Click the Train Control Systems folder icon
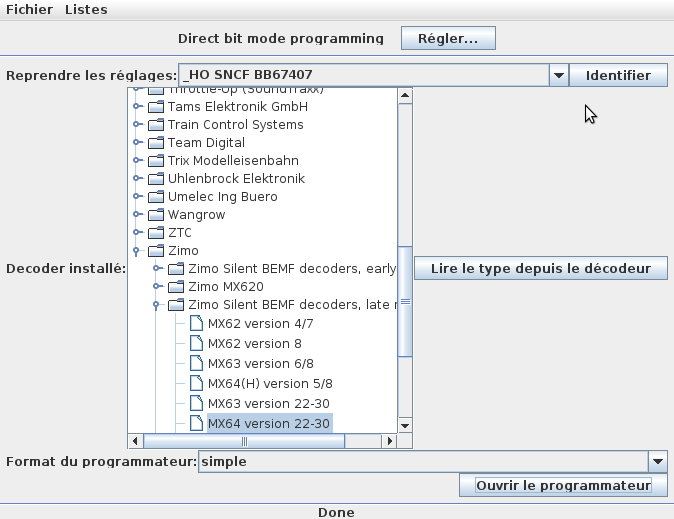The height and width of the screenshot is (519, 674). point(156,124)
